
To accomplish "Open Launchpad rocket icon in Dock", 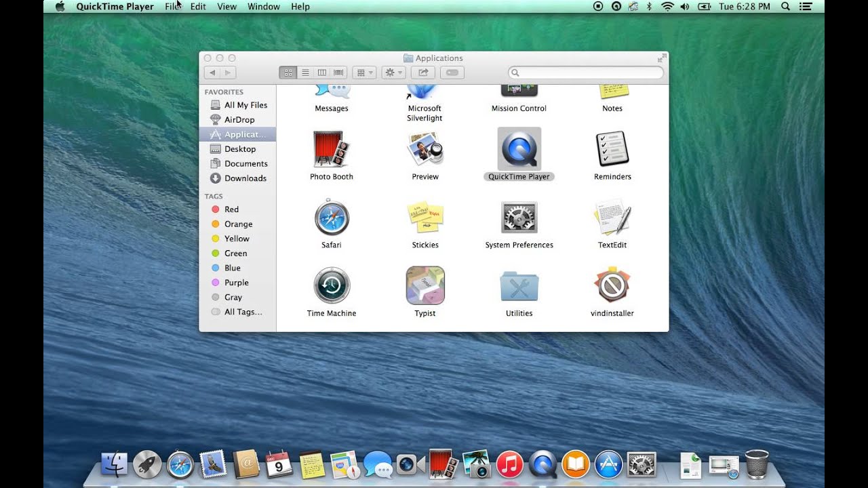I will (147, 465).
